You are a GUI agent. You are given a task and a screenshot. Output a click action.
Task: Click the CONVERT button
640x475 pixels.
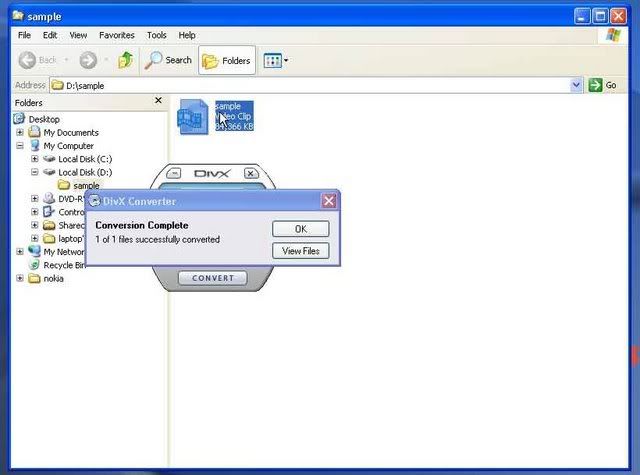click(x=213, y=278)
